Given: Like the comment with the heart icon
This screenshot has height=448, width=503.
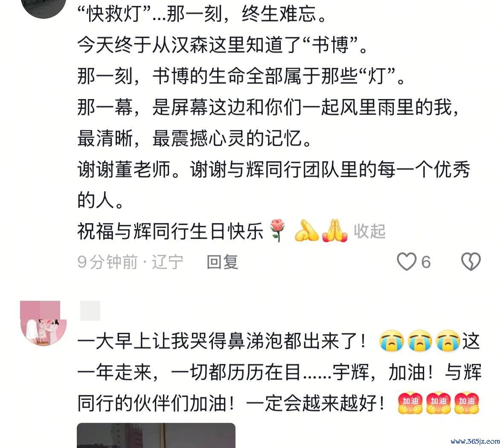Looking at the screenshot, I should [x=407, y=262].
